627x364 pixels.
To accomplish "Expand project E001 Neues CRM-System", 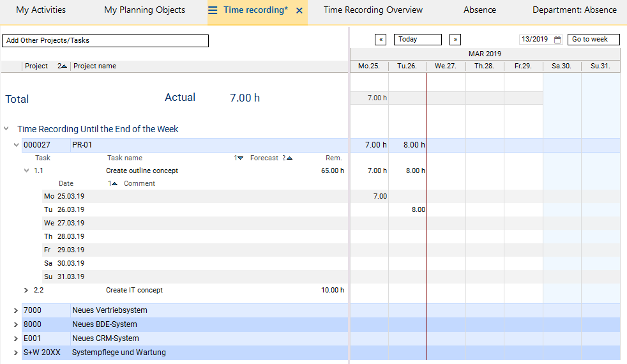I will 15,338.
